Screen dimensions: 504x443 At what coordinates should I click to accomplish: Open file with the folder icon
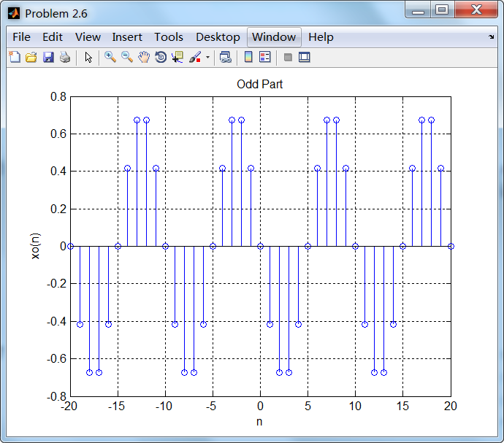point(31,58)
